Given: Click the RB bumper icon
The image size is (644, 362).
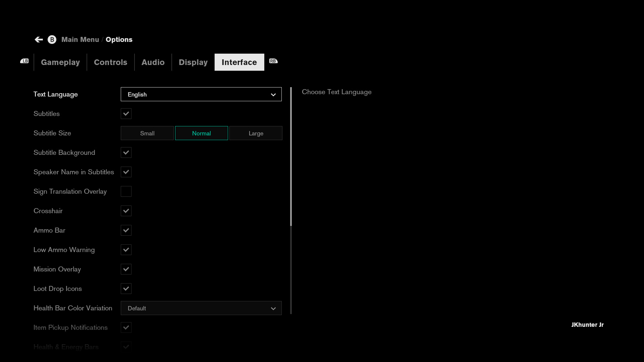Looking at the screenshot, I should [273, 61].
